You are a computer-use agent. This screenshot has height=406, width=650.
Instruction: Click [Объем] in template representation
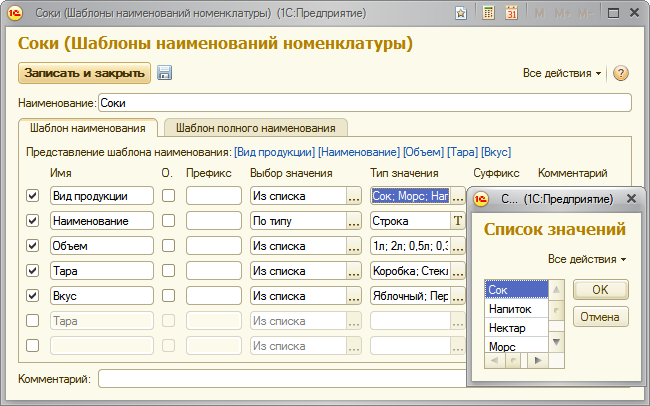[x=423, y=152]
